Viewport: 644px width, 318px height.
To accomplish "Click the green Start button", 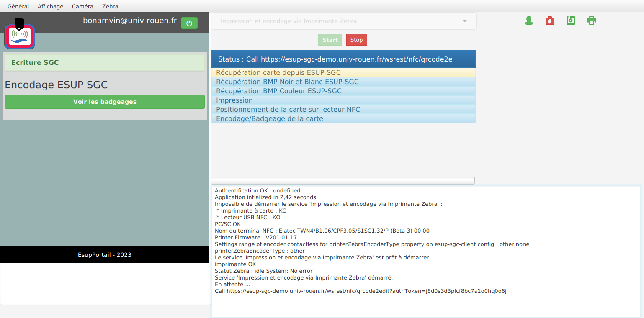I will tap(330, 40).
